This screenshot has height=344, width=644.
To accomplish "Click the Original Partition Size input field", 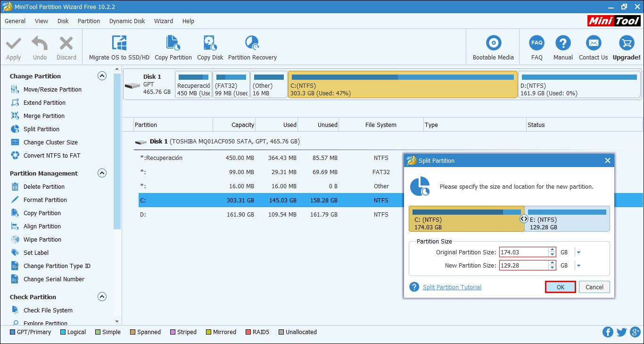I will [x=524, y=252].
